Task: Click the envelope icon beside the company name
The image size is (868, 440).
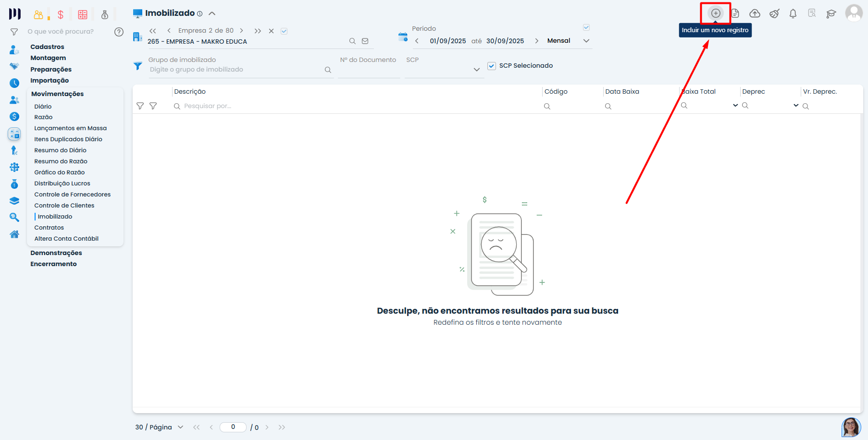Action: (x=365, y=41)
